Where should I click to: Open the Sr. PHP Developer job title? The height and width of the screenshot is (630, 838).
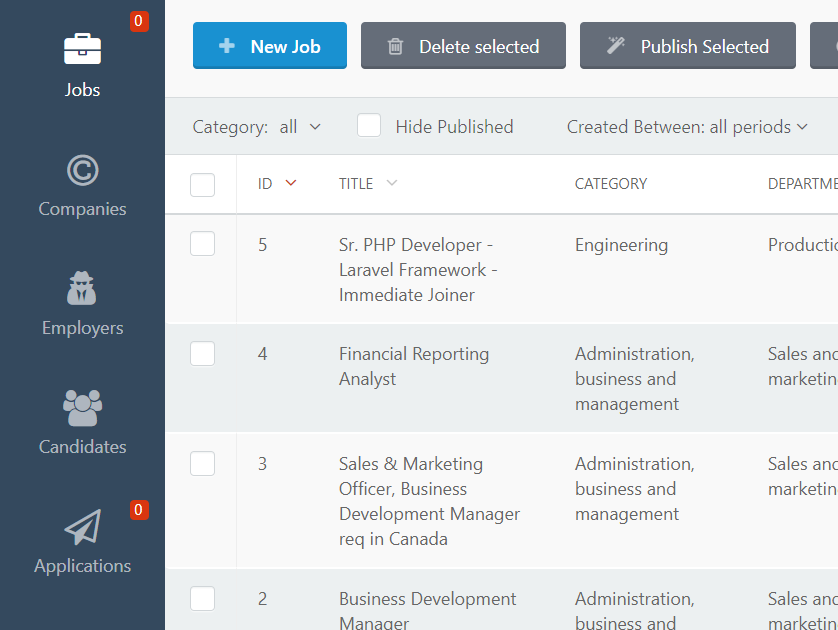coord(418,270)
